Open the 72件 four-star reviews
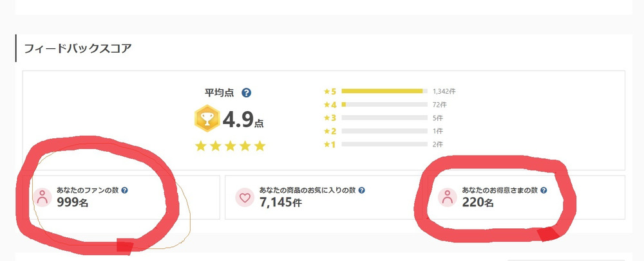 click(440, 105)
